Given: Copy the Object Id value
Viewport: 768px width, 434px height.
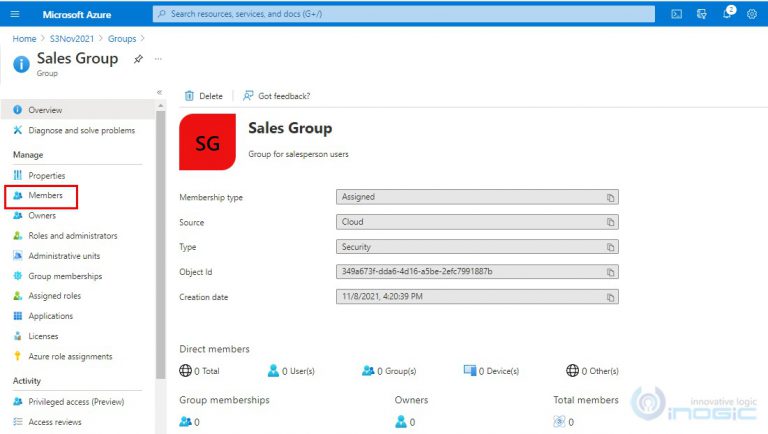Looking at the screenshot, I should 610,273.
